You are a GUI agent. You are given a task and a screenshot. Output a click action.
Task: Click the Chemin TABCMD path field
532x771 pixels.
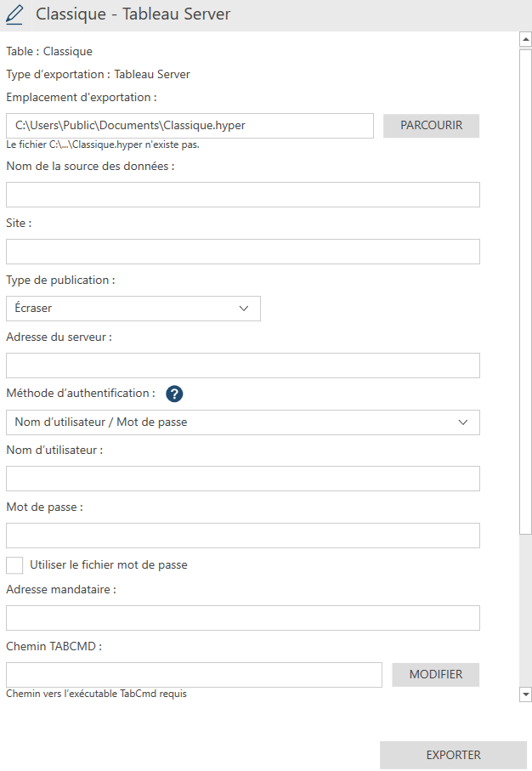point(194,675)
